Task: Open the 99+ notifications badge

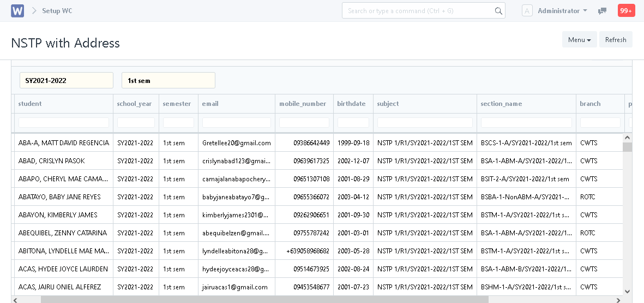Action: coord(627,11)
